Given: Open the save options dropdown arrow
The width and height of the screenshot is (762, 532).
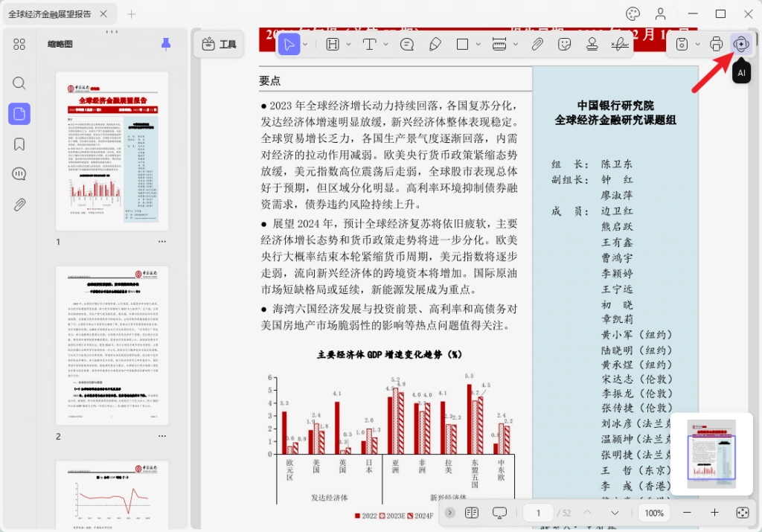Looking at the screenshot, I should click(697, 44).
